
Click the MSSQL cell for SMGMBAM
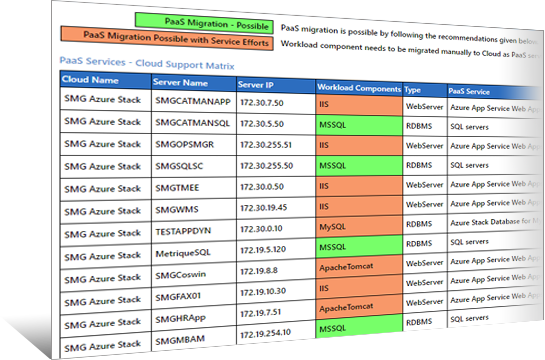[359, 327]
